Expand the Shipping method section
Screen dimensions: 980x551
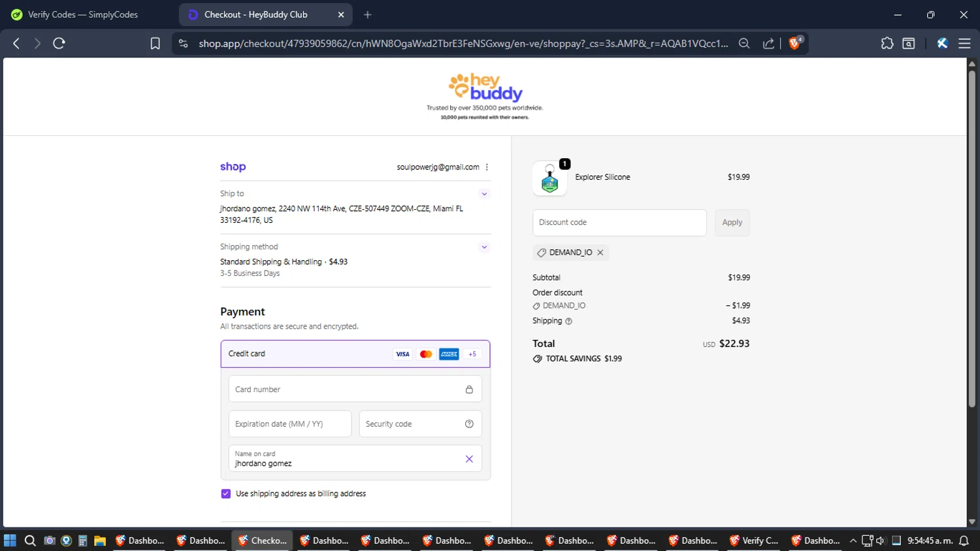pos(484,247)
